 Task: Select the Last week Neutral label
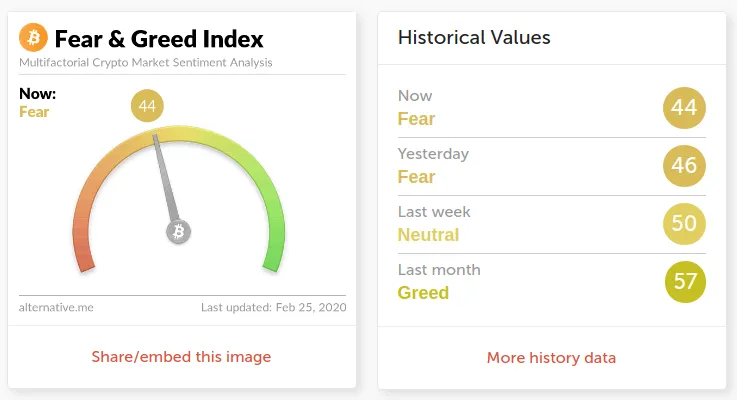pos(434,223)
